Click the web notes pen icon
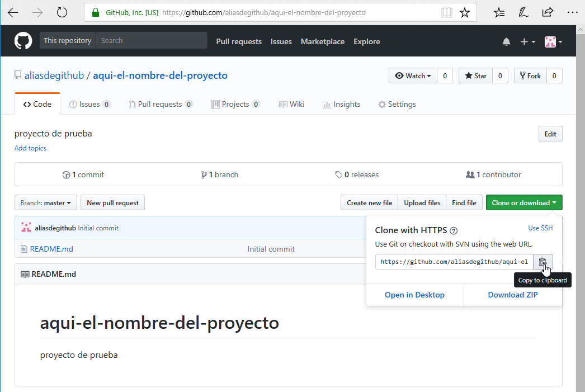This screenshot has width=585, height=392. point(523,13)
